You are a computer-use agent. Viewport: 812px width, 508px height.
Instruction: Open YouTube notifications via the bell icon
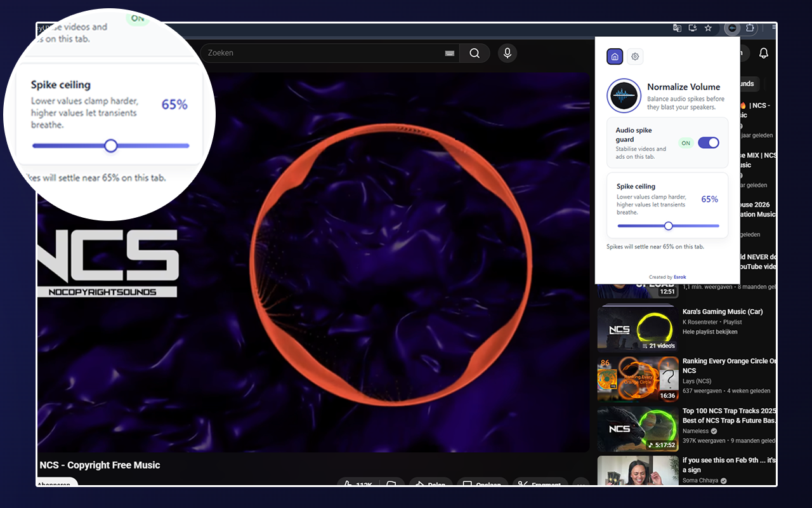pyautogui.click(x=763, y=53)
